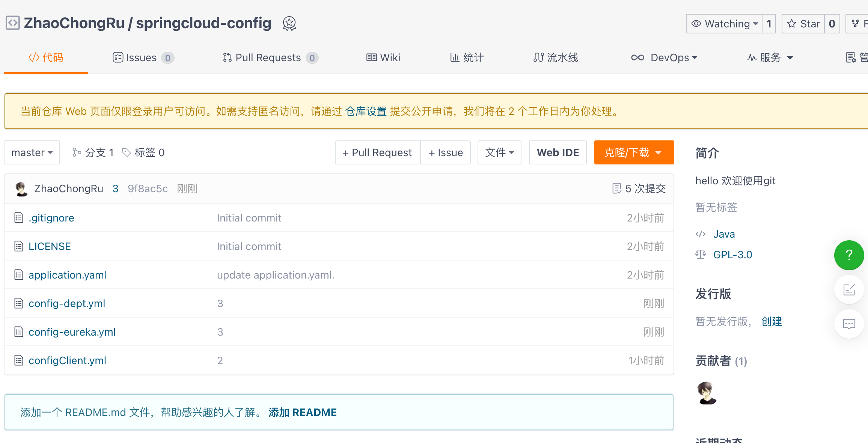Click the 添加 README link
This screenshot has width=868, height=443.
click(x=303, y=412)
